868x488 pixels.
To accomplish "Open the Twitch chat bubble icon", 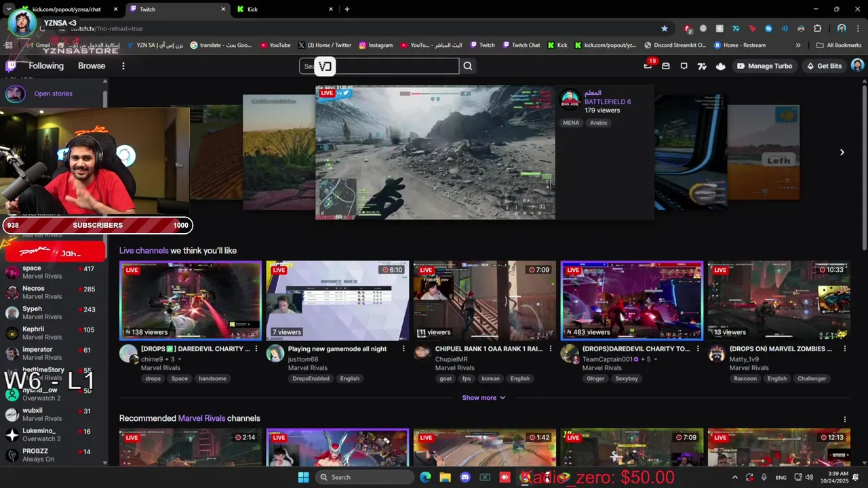I will (684, 66).
